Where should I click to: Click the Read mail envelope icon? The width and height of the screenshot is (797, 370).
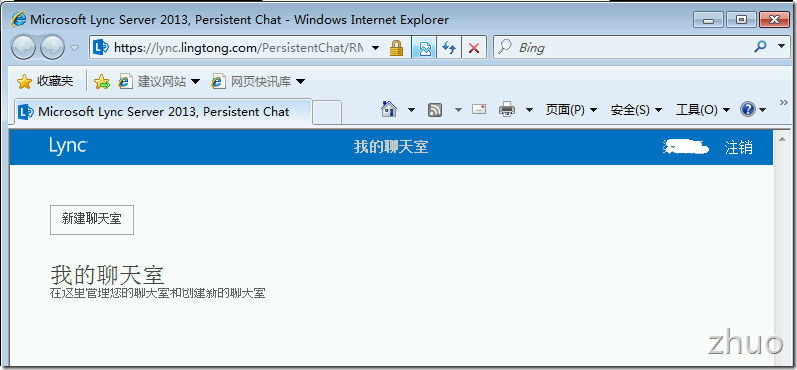479,109
